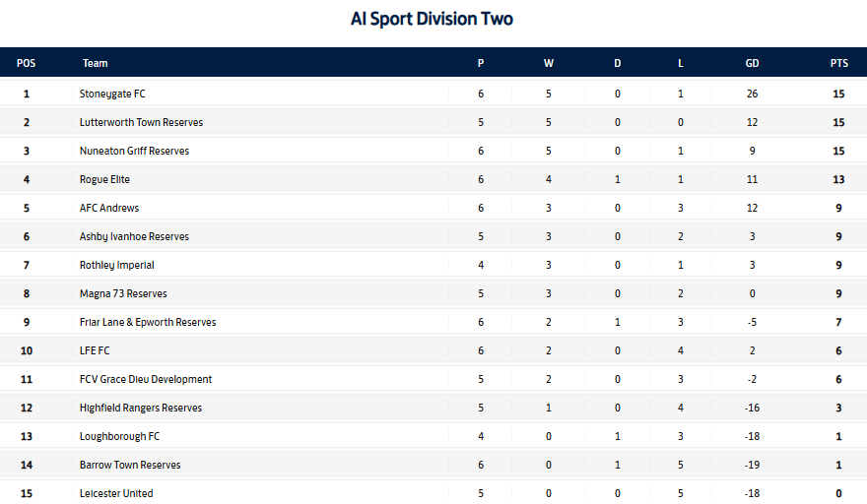Open the Leicester United team entry

tap(116, 493)
